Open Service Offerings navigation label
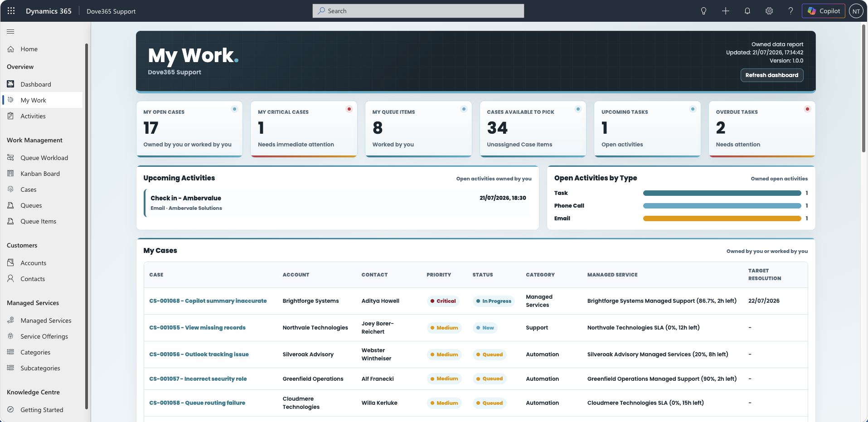The height and width of the screenshot is (422, 868). 44,336
